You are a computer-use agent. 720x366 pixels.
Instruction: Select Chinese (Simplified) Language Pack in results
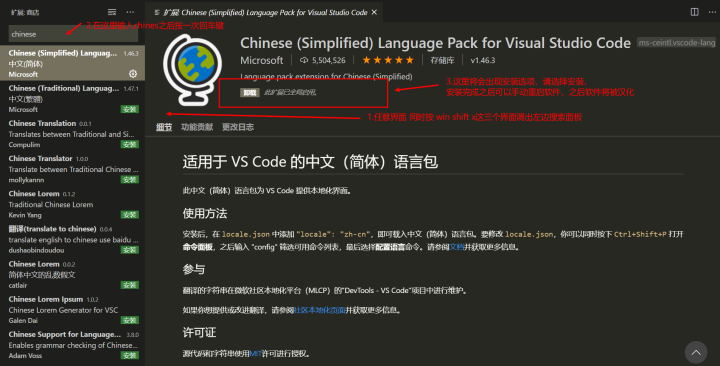pos(72,63)
